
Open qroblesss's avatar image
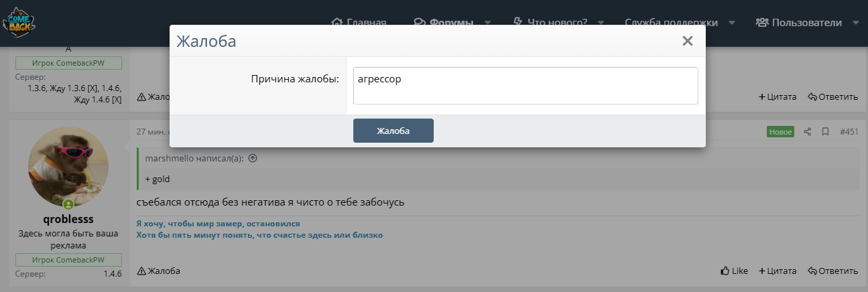[68, 167]
